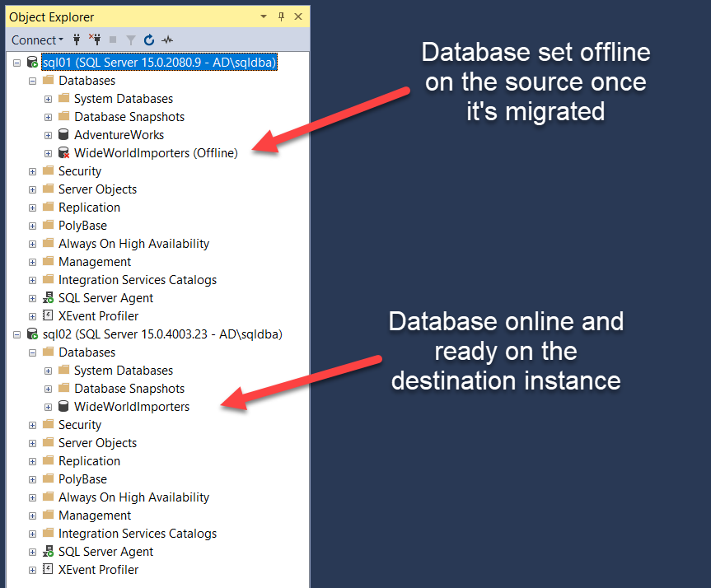Click the sql02 server icon

[32, 334]
